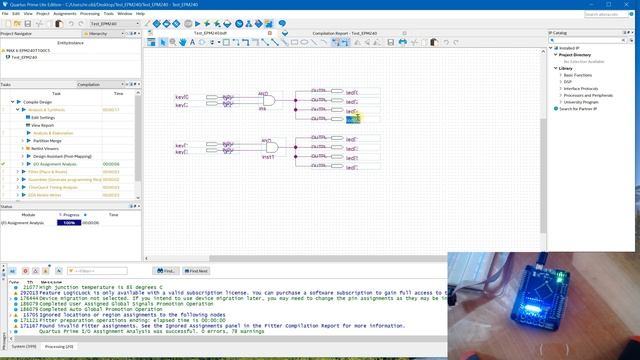Screen dimensions: 640x360
Task: Click the Start Compilation play icon
Action: coord(198,24)
